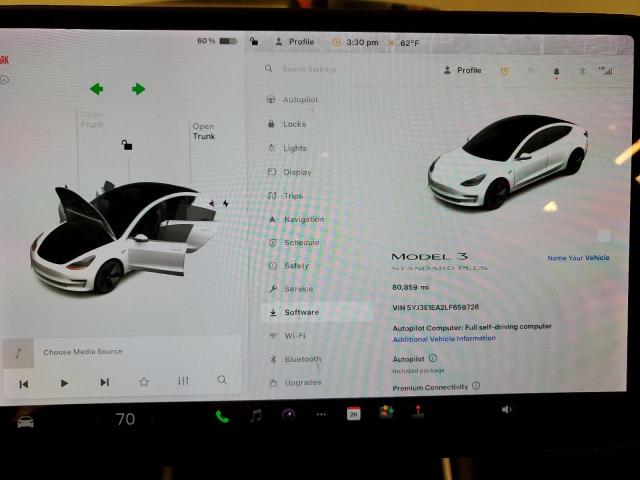Tap the media album art placeholder

click(x=18, y=353)
